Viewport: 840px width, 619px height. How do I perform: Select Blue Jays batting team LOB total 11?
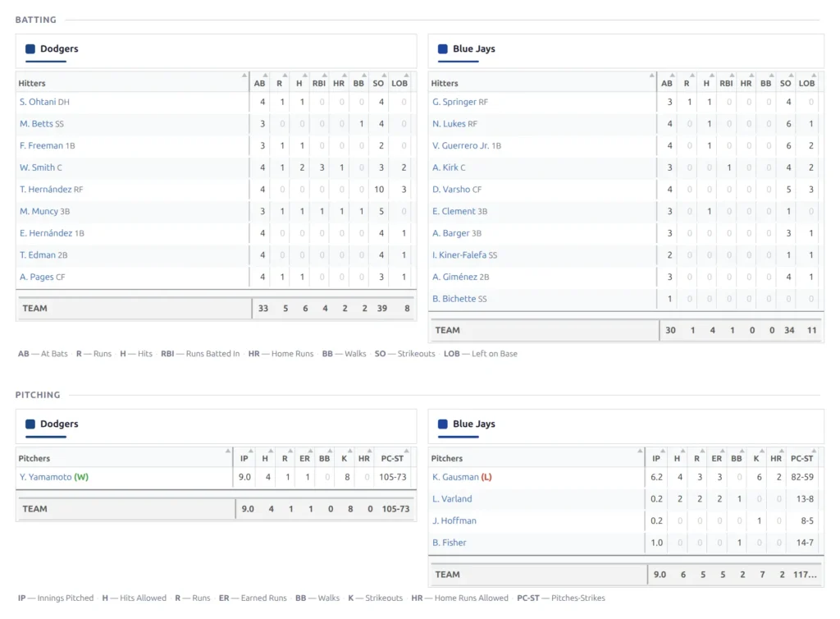pos(811,331)
